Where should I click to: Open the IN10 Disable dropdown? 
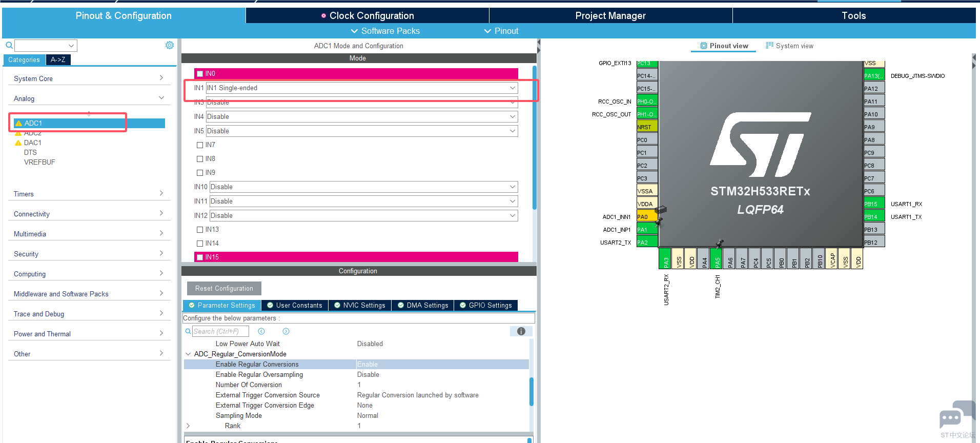pyautogui.click(x=363, y=187)
